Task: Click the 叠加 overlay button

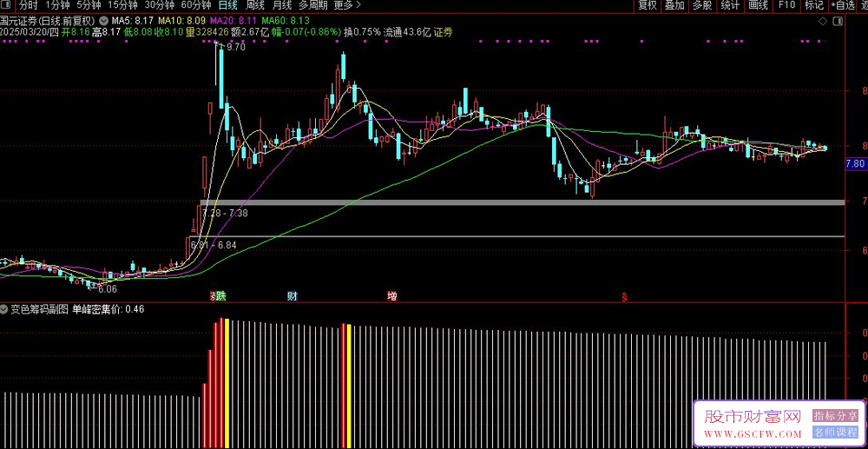Action: point(674,5)
